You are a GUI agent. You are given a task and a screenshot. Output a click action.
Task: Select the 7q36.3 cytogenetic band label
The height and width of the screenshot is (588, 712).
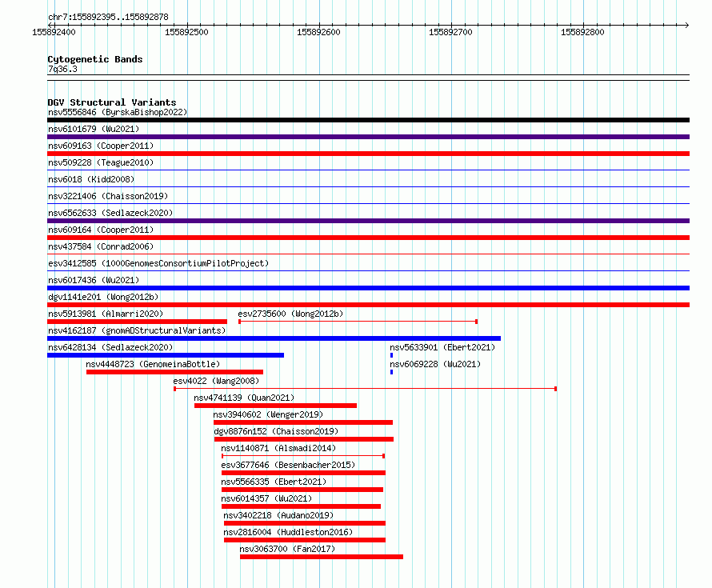pyautogui.click(x=62, y=69)
